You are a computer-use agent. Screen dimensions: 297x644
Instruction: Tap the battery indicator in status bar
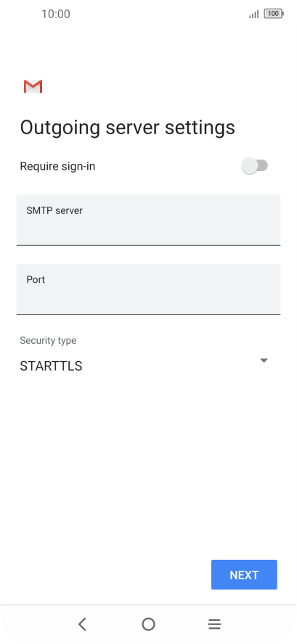click(274, 14)
